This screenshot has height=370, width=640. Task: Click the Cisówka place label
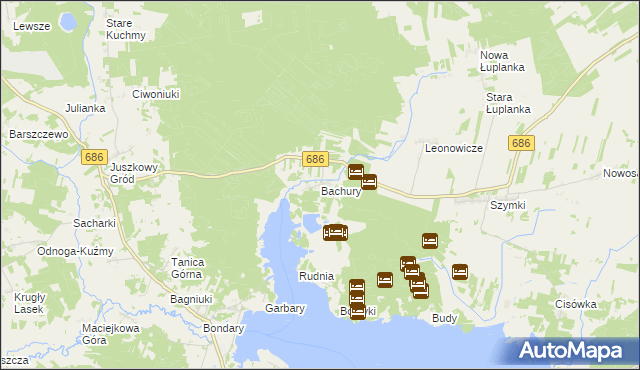[576, 304]
